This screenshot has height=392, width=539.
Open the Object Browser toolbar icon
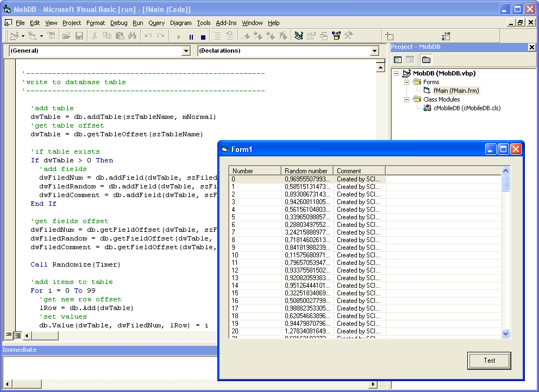pos(336,36)
